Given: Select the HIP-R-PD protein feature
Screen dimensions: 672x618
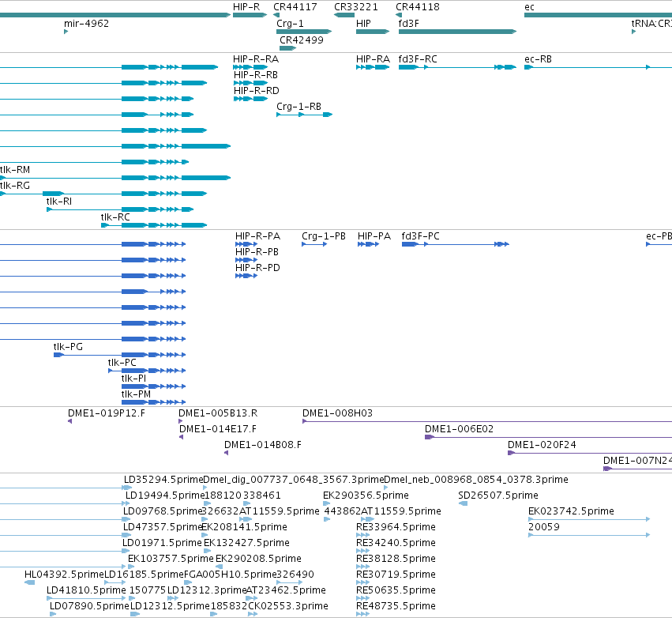Looking at the screenshot, I should click(x=246, y=276).
